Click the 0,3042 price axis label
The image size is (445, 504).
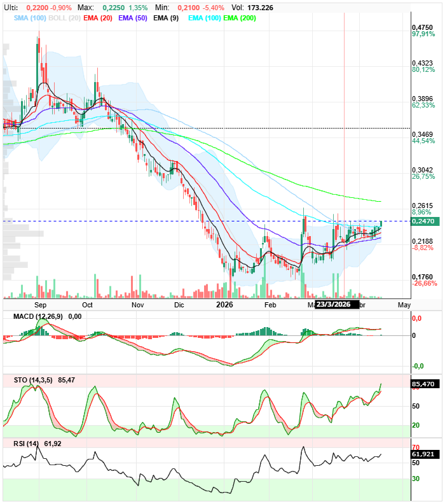[423, 170]
